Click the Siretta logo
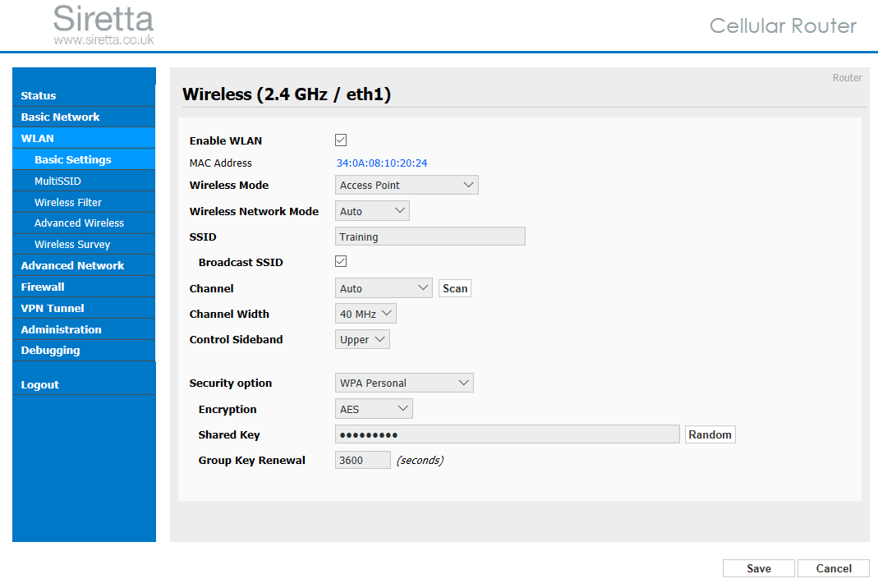 (103, 25)
